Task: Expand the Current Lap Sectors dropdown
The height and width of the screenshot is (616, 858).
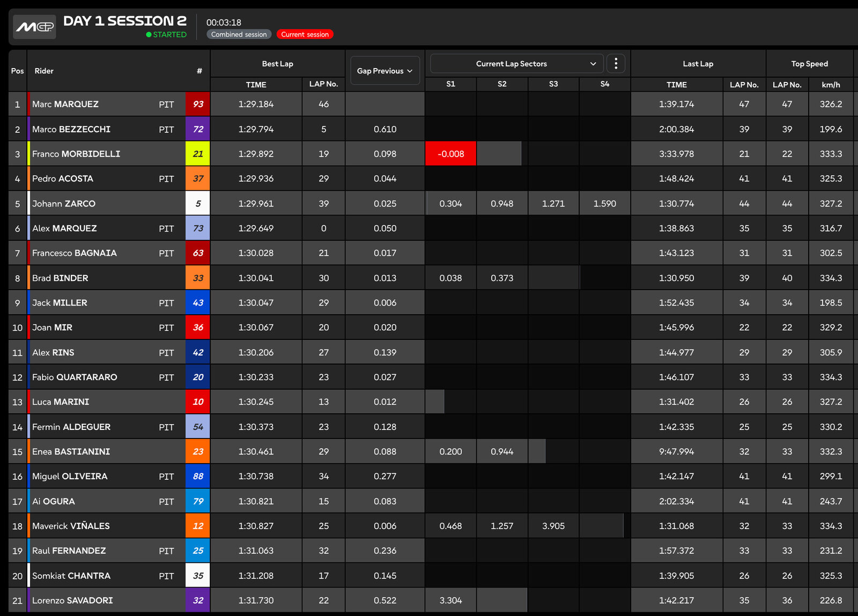Action: (516, 64)
